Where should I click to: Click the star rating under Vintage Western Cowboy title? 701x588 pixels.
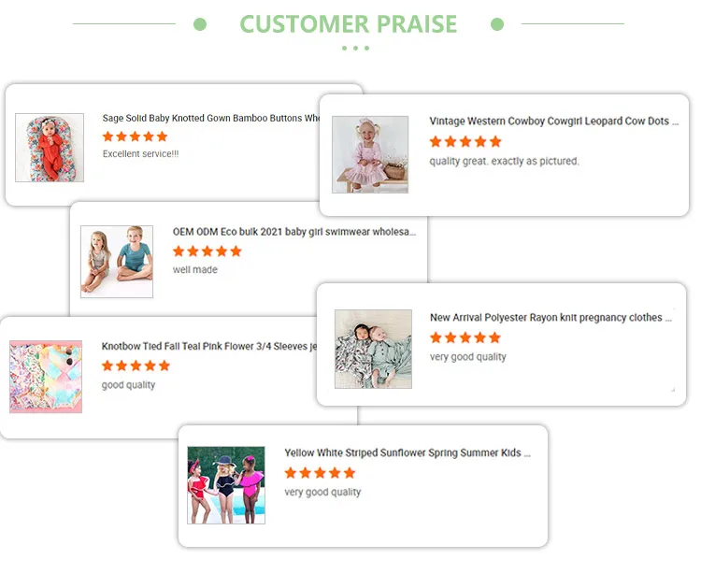click(x=465, y=142)
